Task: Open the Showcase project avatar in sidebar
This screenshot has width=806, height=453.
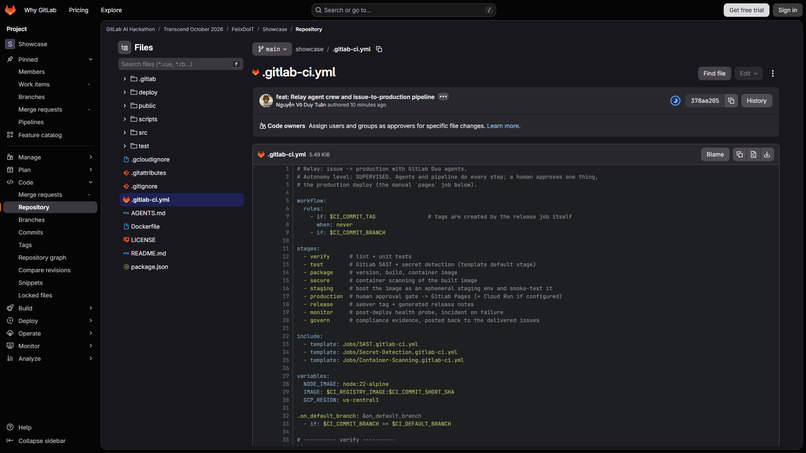Action: coord(10,44)
